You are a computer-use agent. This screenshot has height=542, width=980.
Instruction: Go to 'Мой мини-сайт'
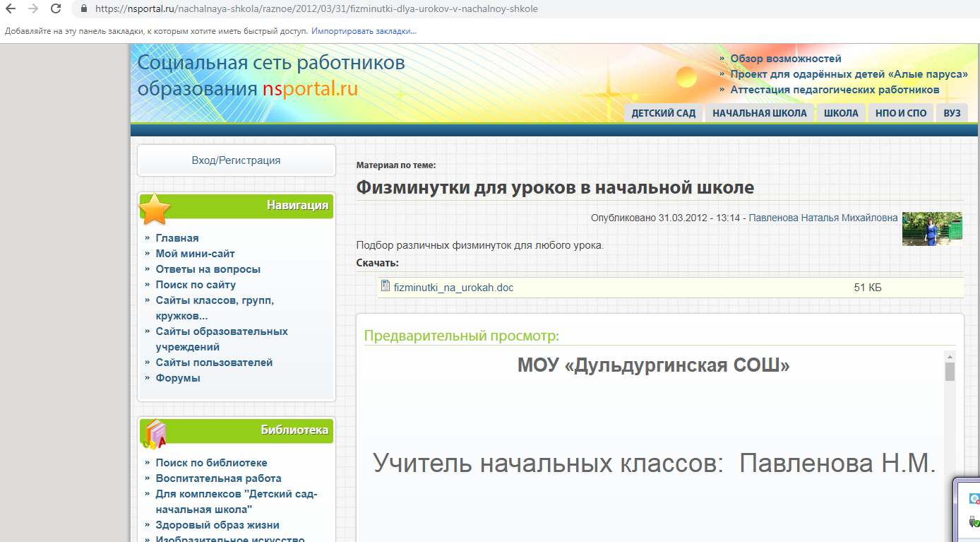click(x=195, y=254)
